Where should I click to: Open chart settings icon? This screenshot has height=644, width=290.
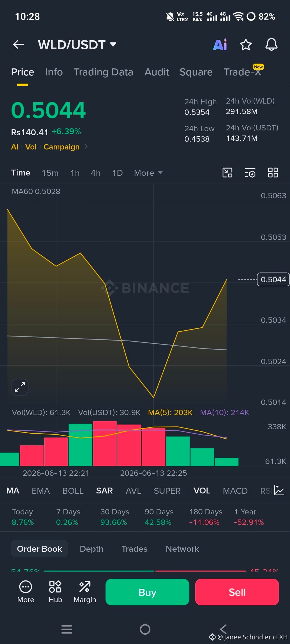coord(250,173)
